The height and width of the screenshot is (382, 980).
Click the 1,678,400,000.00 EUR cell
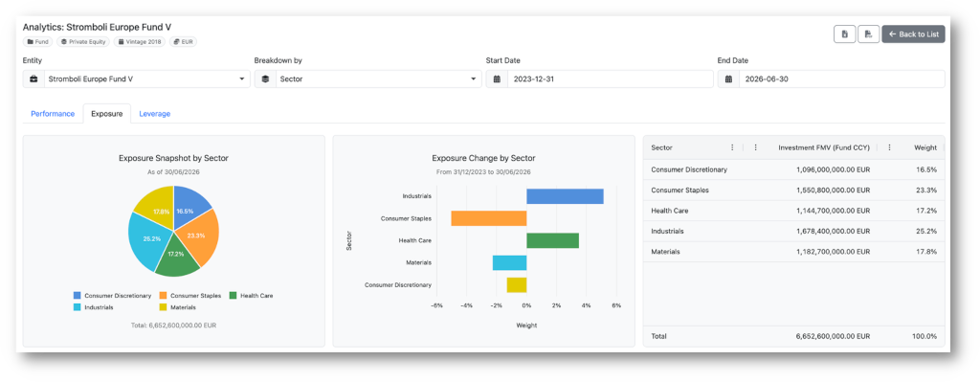pos(834,232)
